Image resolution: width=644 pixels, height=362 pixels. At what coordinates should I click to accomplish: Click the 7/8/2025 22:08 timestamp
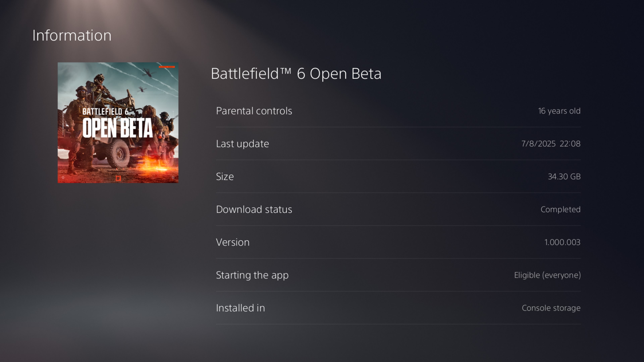[551, 144]
